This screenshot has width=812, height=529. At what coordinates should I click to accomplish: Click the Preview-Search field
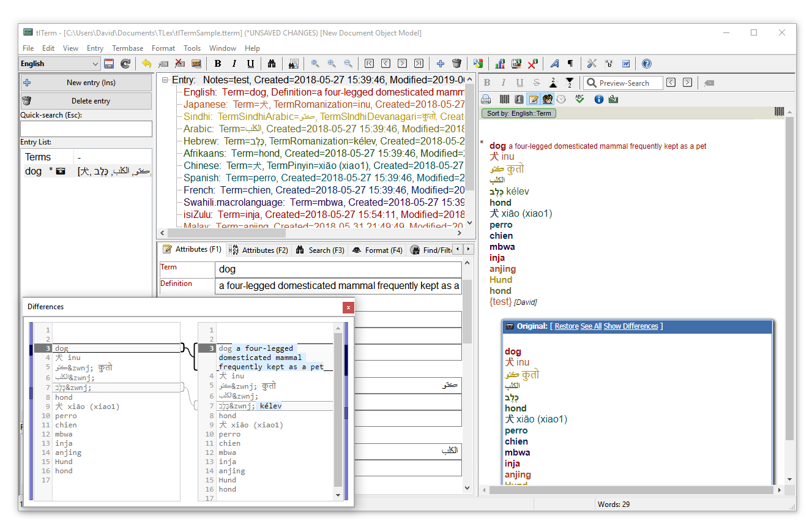pos(623,83)
